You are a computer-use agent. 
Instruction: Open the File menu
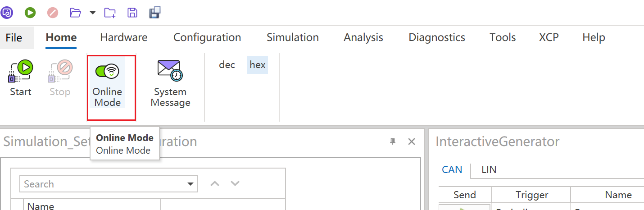[14, 37]
